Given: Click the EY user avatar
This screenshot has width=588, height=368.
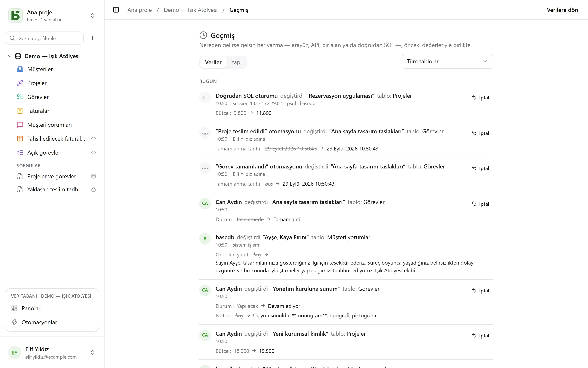Looking at the screenshot, I should click(14, 352).
